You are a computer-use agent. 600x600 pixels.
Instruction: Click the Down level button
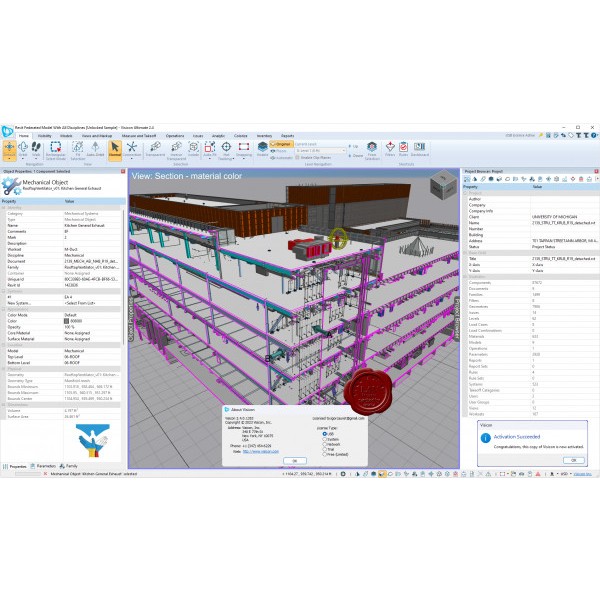pos(355,156)
